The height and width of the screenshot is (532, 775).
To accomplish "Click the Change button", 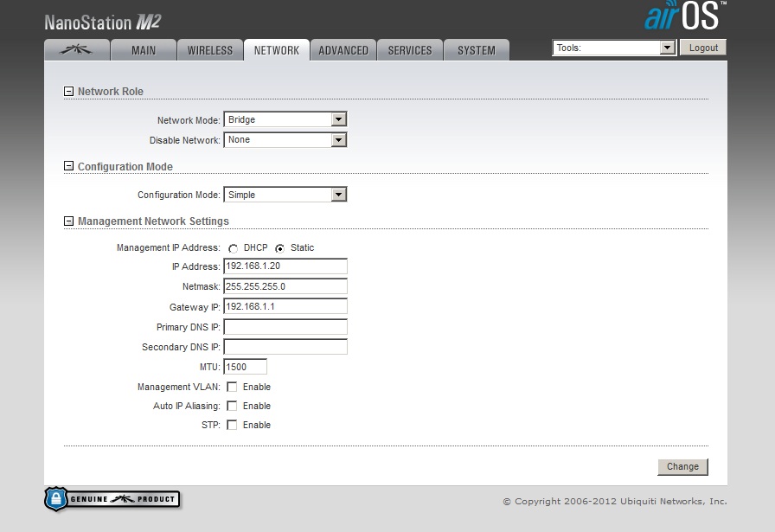I will click(x=682, y=467).
